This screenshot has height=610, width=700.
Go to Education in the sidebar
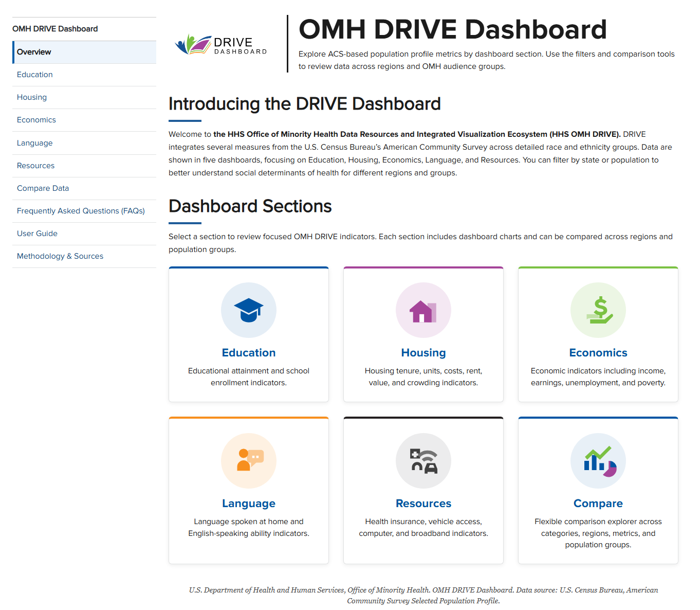(84, 75)
